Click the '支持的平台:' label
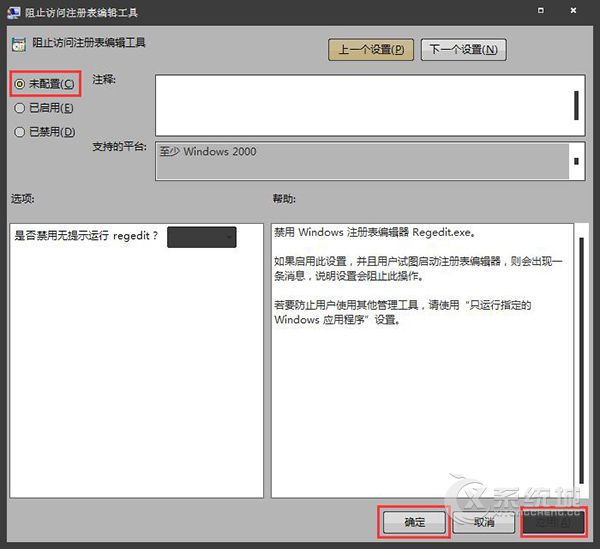This screenshot has width=600, height=549. (119, 146)
